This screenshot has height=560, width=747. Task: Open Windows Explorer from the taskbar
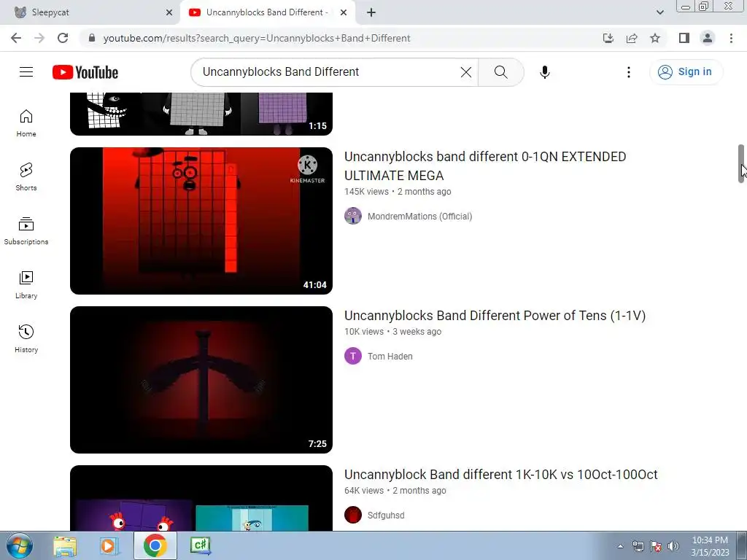[65, 545]
